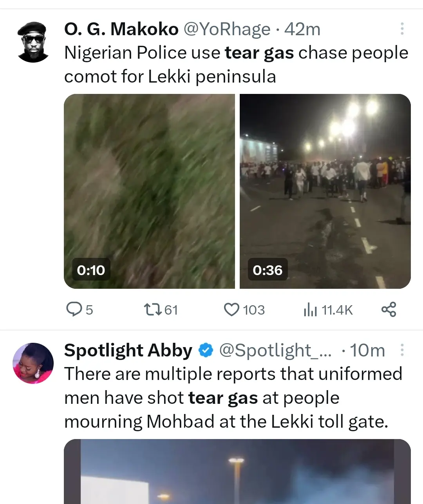Open more options for O. G. Makoko's tweet
Image resolution: width=423 pixels, height=504 pixels.
(x=402, y=29)
